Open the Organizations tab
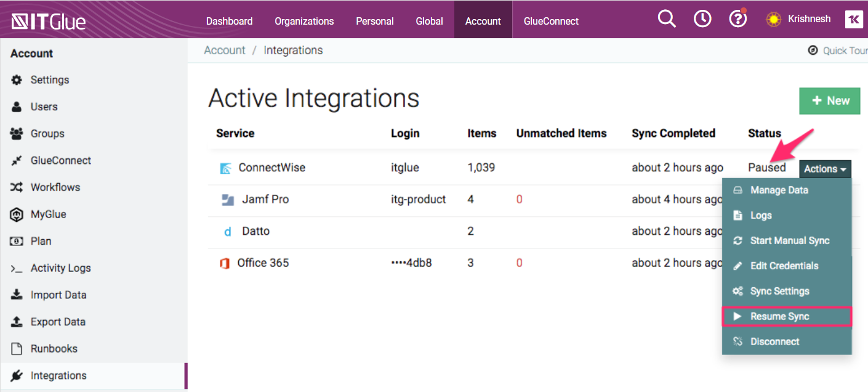The height and width of the screenshot is (392, 868). coord(304,21)
